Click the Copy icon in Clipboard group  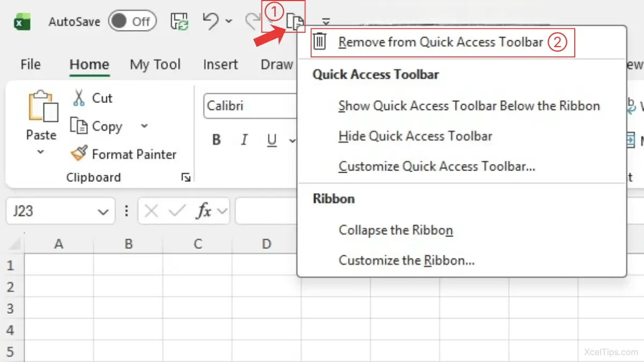(x=79, y=126)
